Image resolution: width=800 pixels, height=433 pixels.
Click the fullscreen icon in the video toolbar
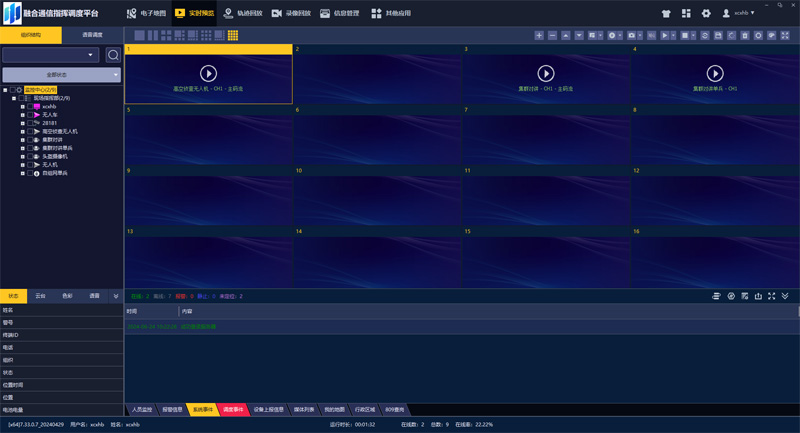click(785, 35)
